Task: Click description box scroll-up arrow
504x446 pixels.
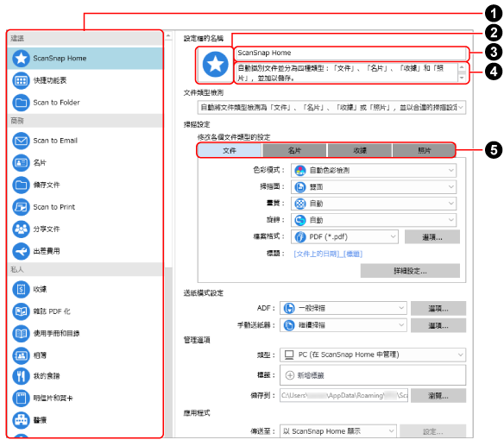Action: pos(462,67)
